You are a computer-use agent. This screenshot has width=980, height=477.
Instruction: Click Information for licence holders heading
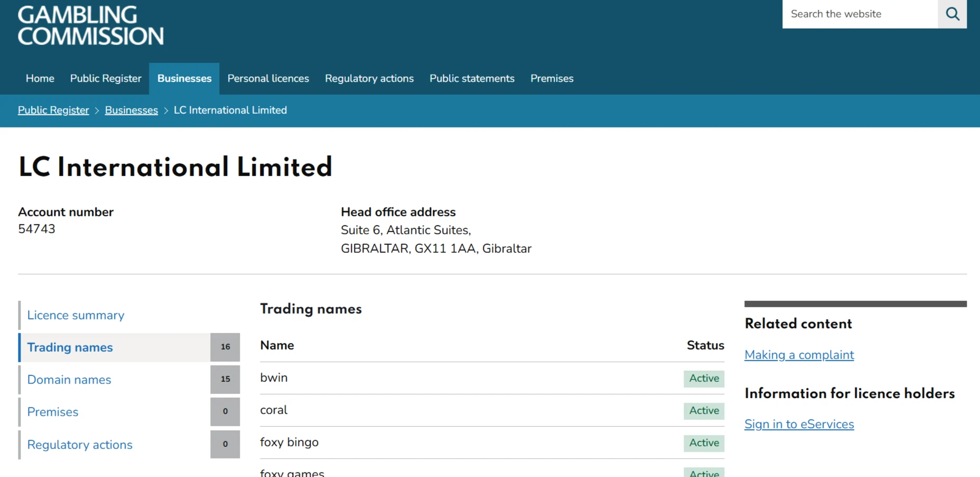pos(850,394)
